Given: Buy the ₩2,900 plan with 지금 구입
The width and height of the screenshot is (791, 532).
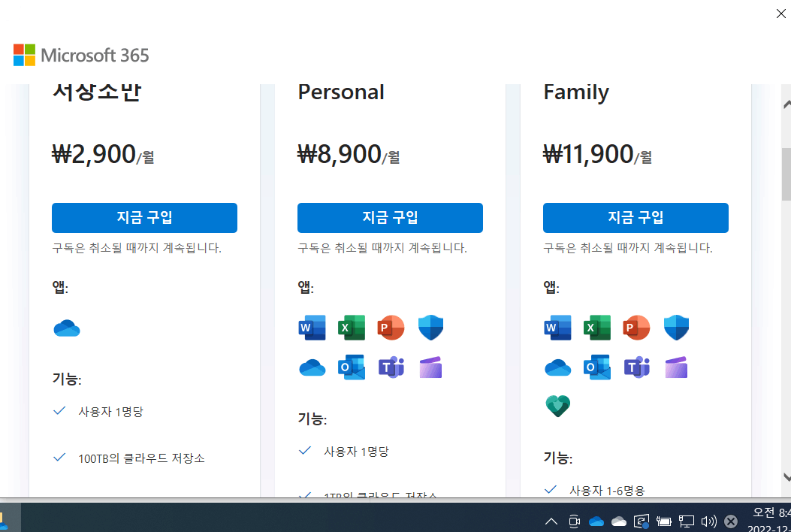Looking at the screenshot, I should point(144,218).
